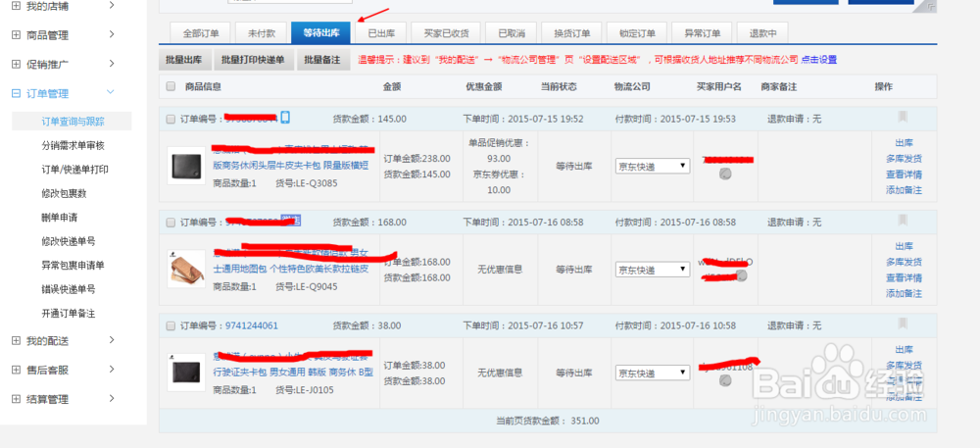Click 查看详情 for the LE-Q9045 order
This screenshot has height=448, width=980.
click(904, 278)
